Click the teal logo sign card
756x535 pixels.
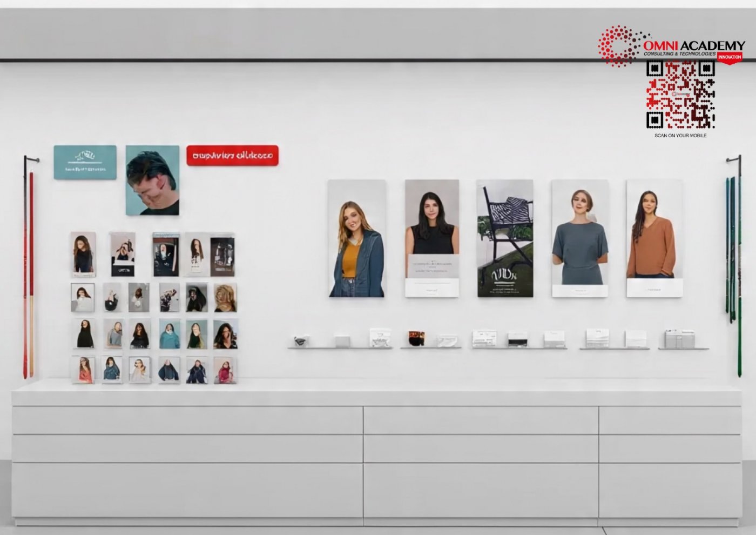coord(85,162)
